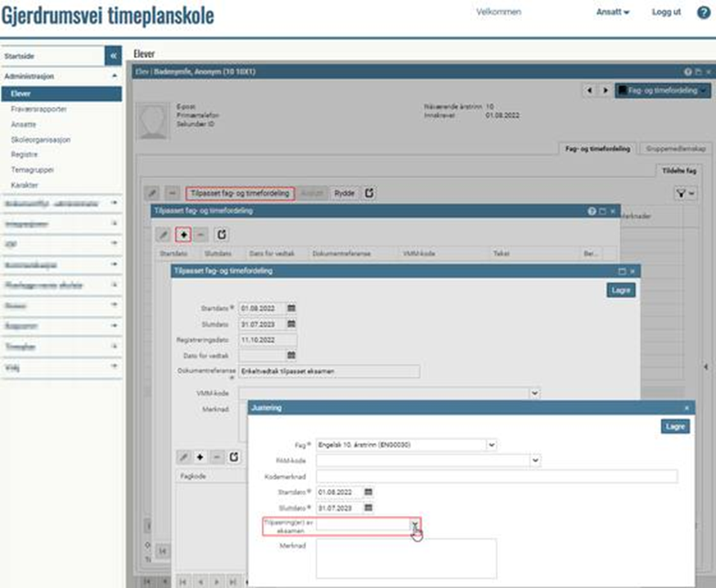
Task: Collapse the left sidebar with double-arrow icon
Action: [113, 56]
